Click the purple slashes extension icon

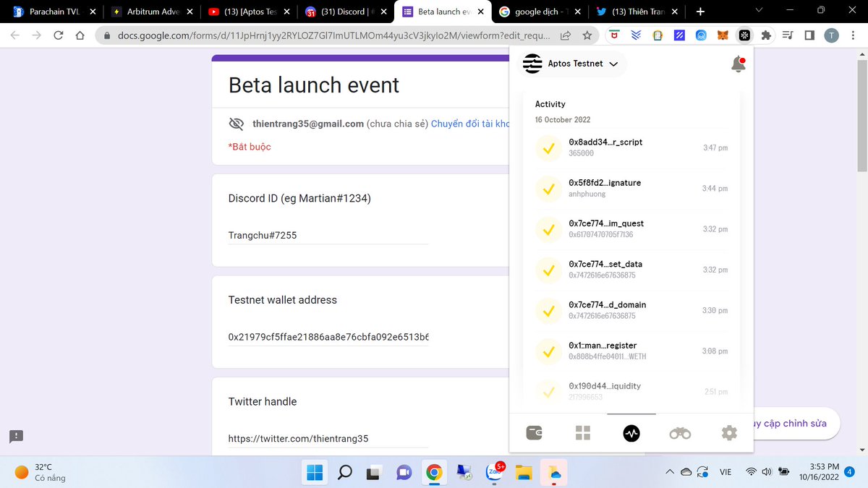[679, 35]
